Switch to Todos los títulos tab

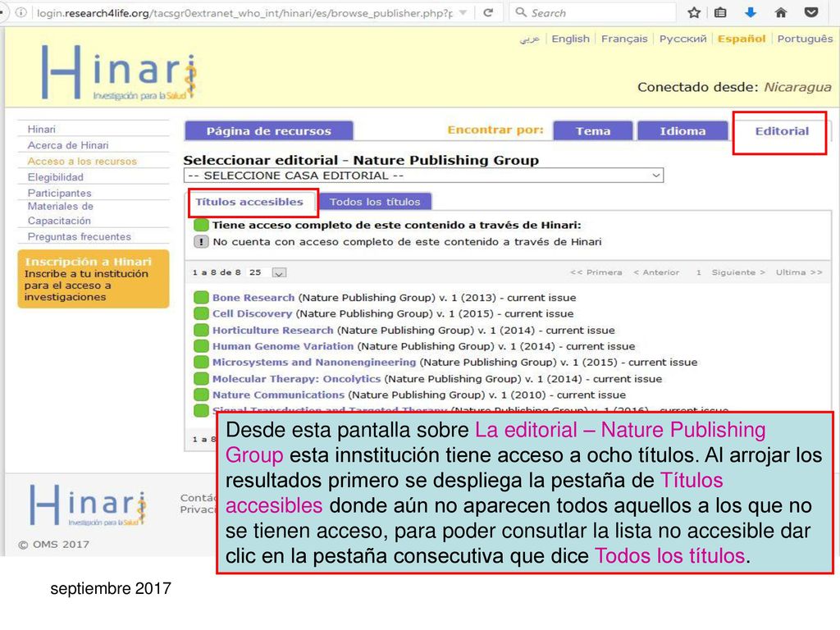click(375, 202)
